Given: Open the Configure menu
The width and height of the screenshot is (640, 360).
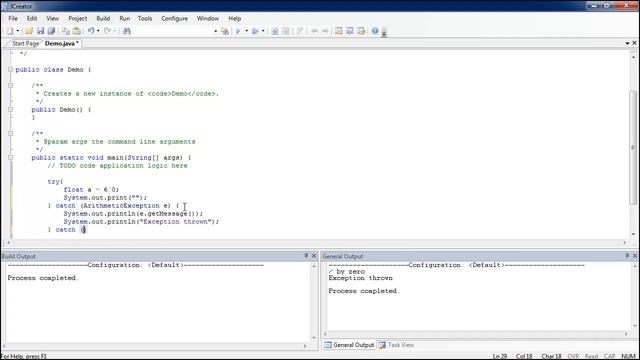Looking at the screenshot, I should (x=174, y=18).
